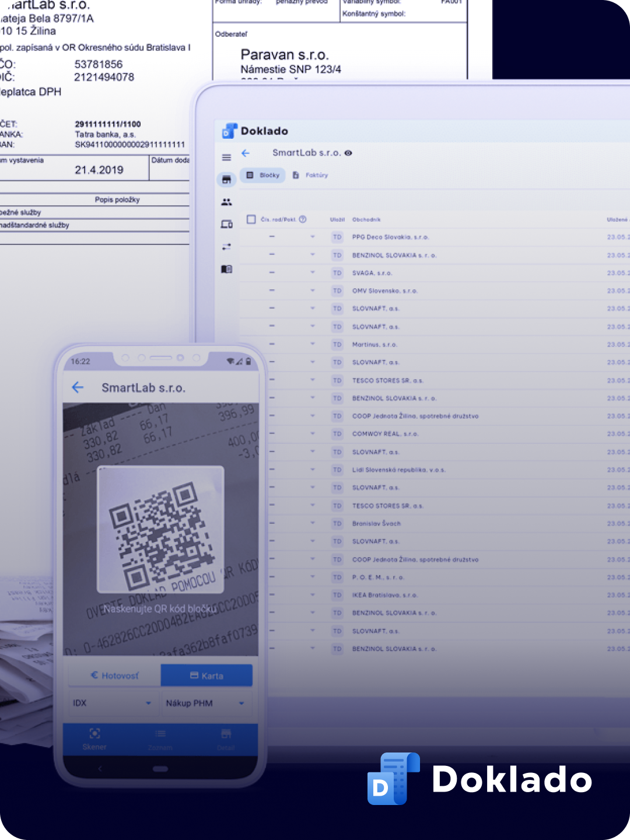Tap the Skener tab in bottom navigation
This screenshot has height=840, width=630.
point(94,739)
